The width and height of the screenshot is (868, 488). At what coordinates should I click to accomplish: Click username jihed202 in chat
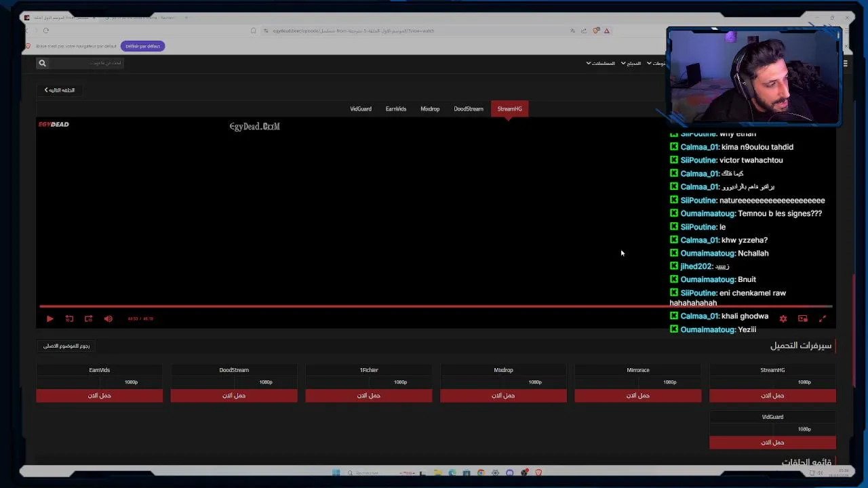pyautogui.click(x=696, y=266)
